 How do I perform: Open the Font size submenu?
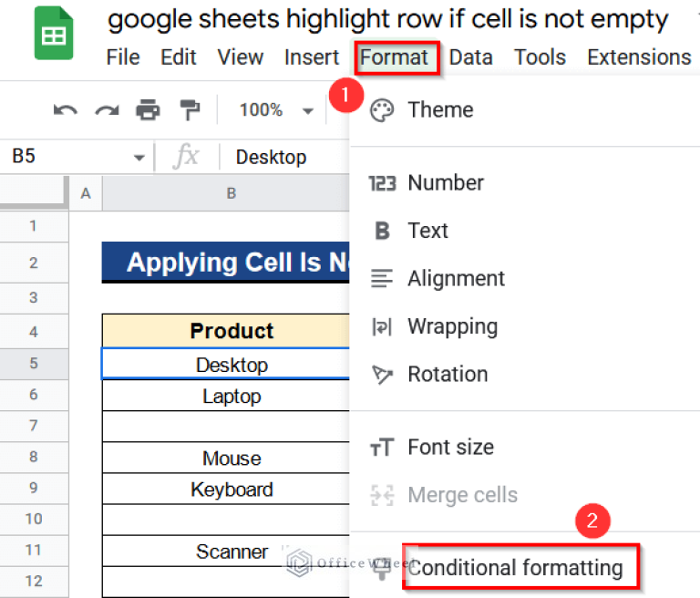450,448
